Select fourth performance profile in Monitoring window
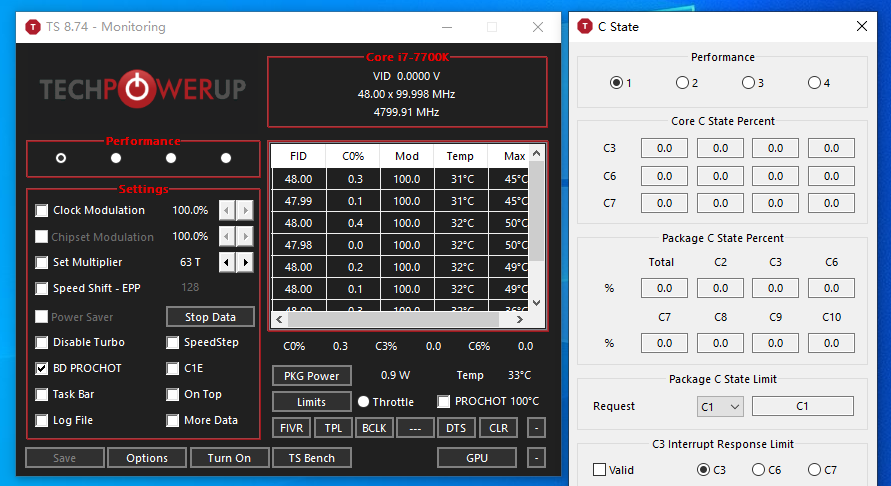The image size is (891, 486). tap(226, 158)
